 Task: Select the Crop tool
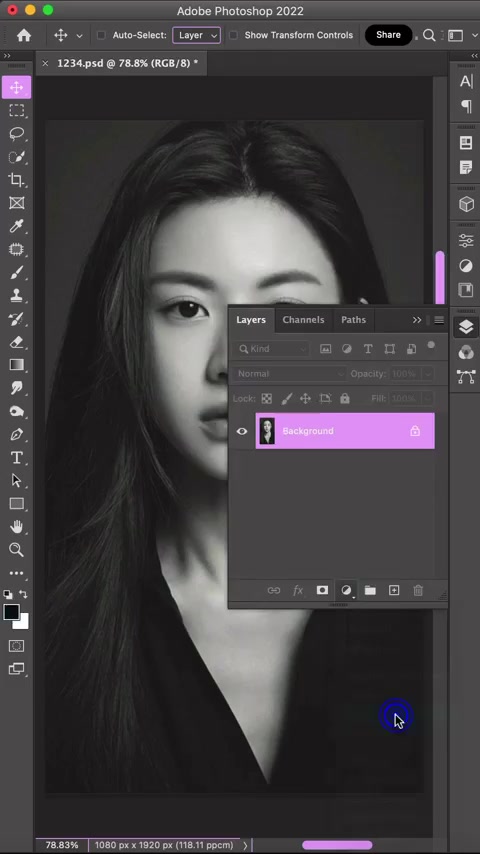16,180
